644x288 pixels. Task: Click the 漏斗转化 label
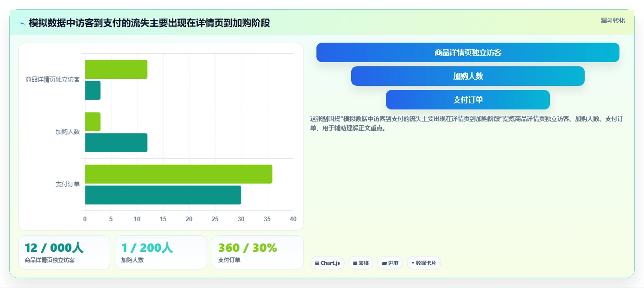[612, 20]
